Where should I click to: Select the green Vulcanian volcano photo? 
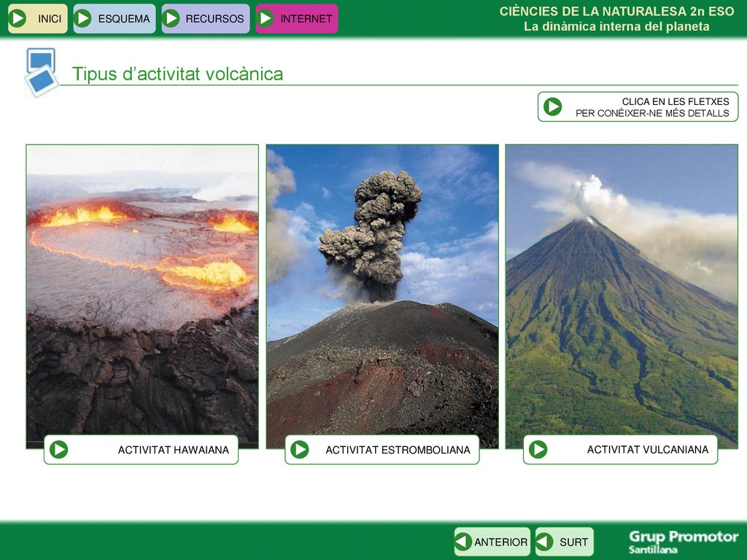click(x=622, y=296)
